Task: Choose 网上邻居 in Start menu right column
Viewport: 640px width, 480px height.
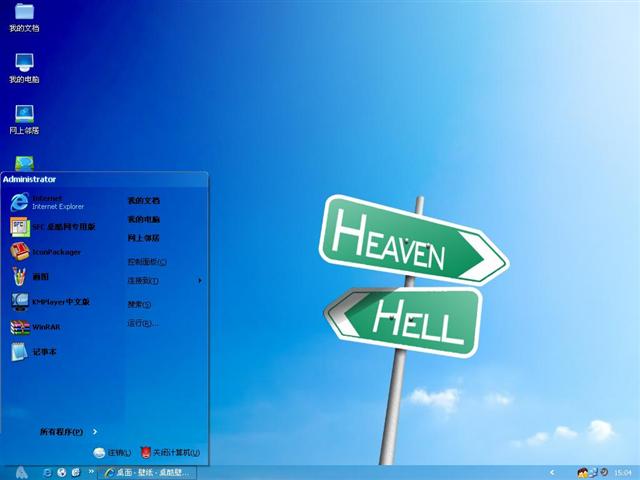Action: coord(144,238)
